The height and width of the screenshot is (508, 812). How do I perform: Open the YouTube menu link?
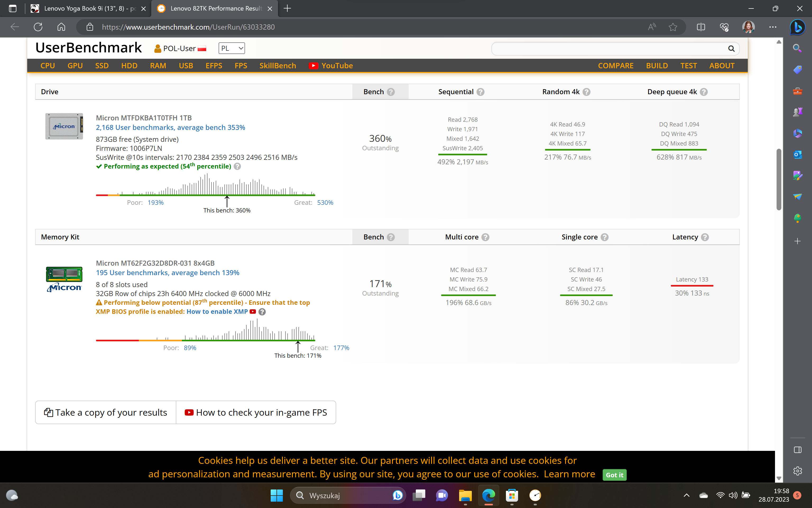pos(331,66)
